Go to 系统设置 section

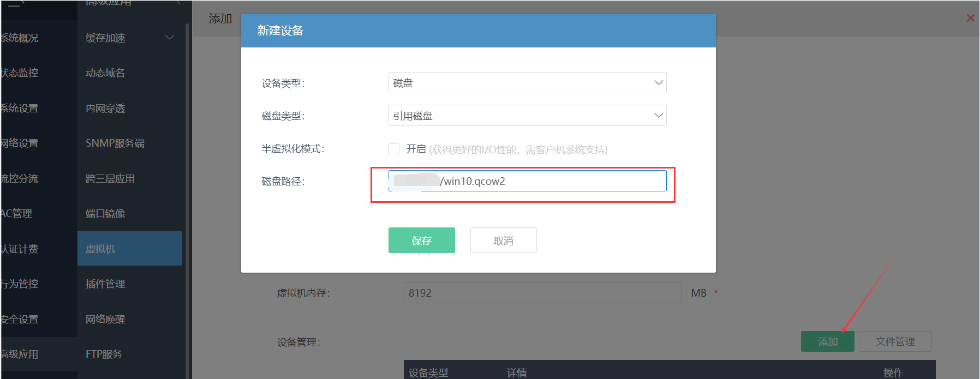[x=20, y=109]
